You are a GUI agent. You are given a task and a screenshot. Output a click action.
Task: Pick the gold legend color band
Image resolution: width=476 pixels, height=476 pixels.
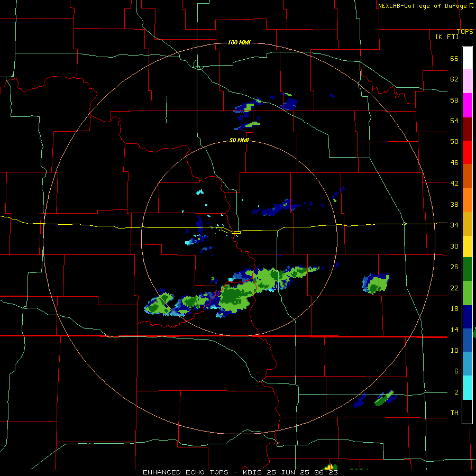point(467,224)
